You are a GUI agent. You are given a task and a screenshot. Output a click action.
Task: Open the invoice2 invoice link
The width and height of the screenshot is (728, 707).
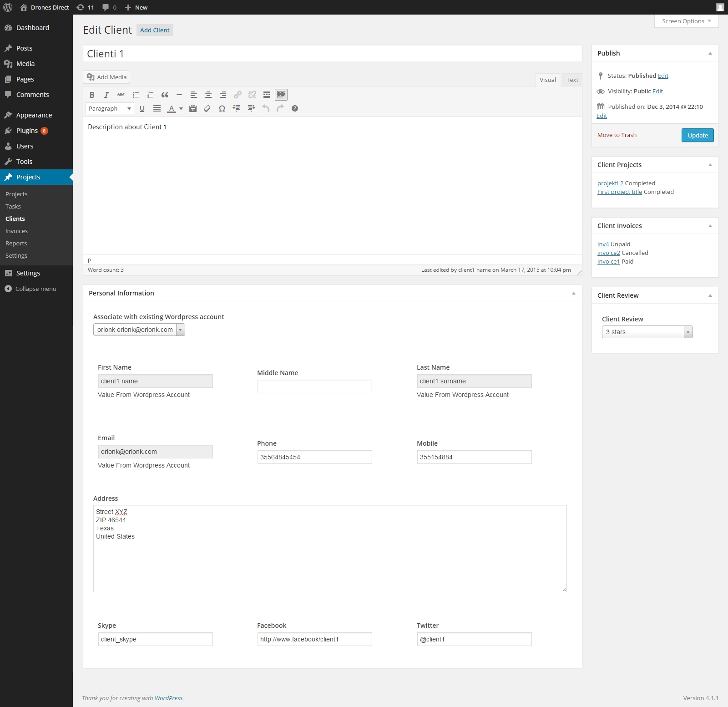(608, 253)
